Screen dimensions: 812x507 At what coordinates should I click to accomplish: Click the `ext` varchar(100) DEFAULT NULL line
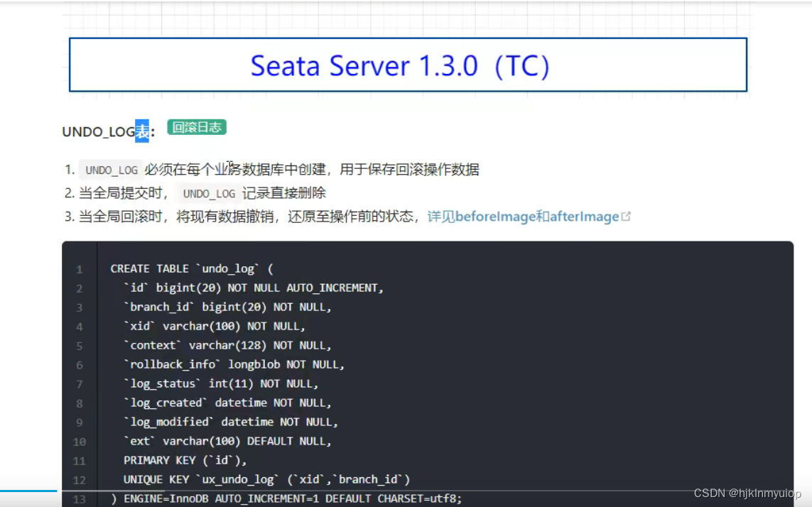227,441
